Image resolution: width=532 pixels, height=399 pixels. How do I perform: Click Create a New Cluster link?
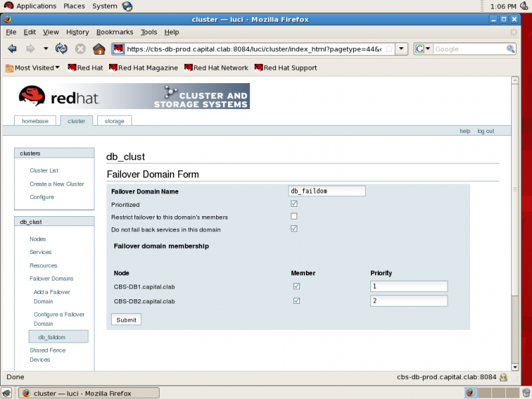[57, 184]
